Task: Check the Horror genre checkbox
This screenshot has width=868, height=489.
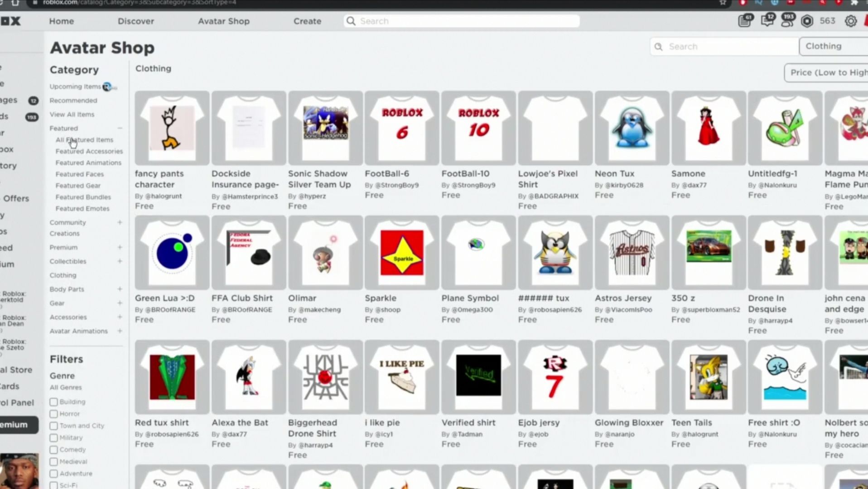Action: click(53, 414)
